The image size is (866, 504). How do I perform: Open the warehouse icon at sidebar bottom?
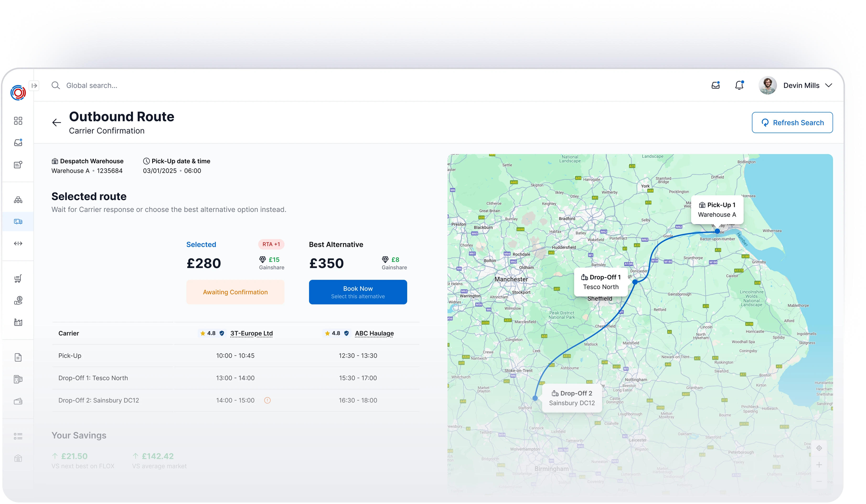pos(18,458)
